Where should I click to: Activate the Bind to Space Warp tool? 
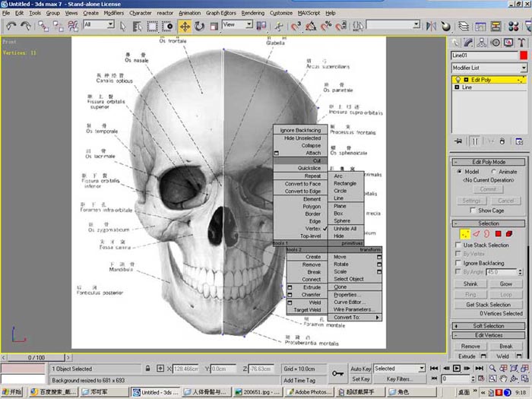[x=73, y=26]
